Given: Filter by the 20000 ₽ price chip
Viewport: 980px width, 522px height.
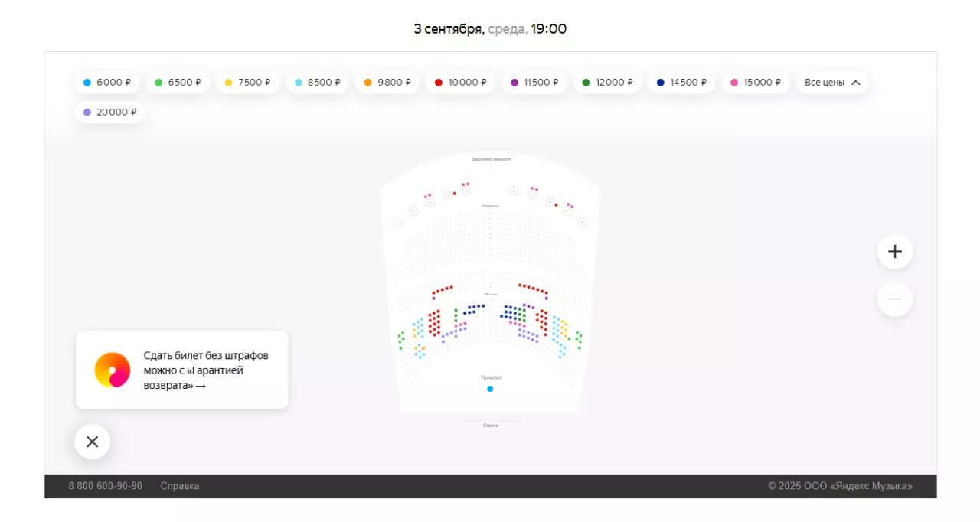Looking at the screenshot, I should tap(109, 113).
